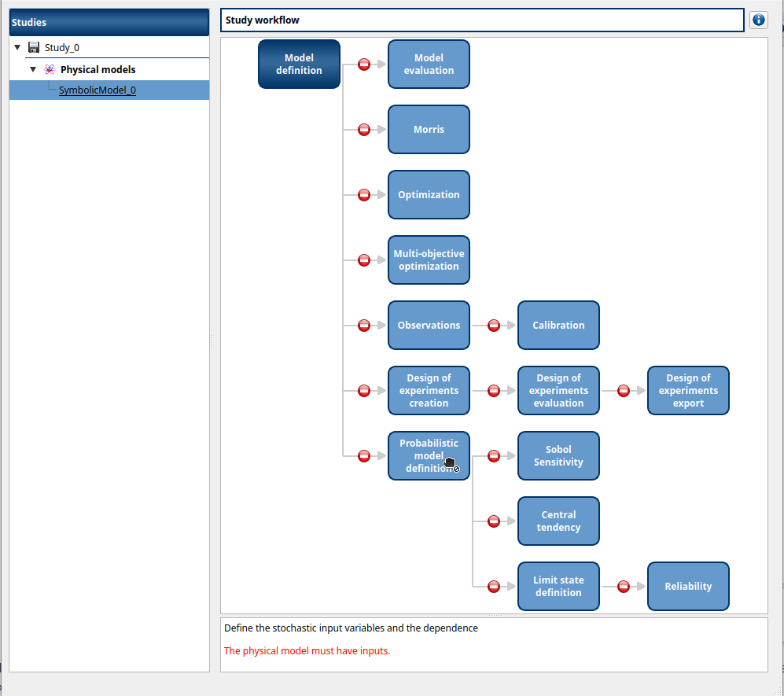
Task: Click the red blocked icon before Observations
Action: [364, 326]
